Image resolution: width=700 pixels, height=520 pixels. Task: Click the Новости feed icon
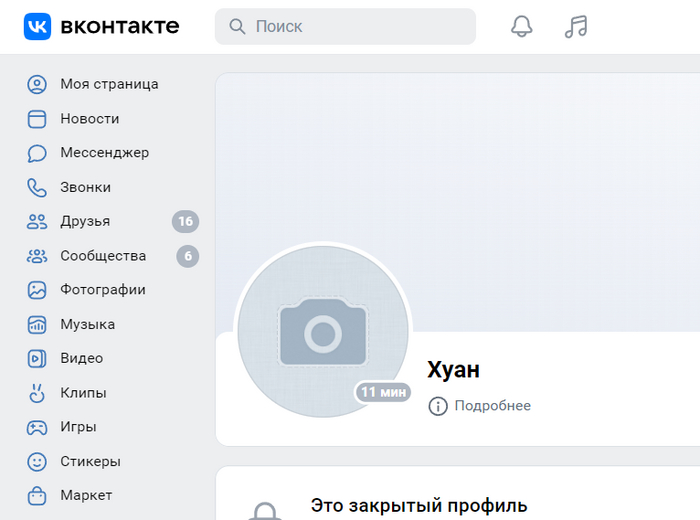(37, 119)
